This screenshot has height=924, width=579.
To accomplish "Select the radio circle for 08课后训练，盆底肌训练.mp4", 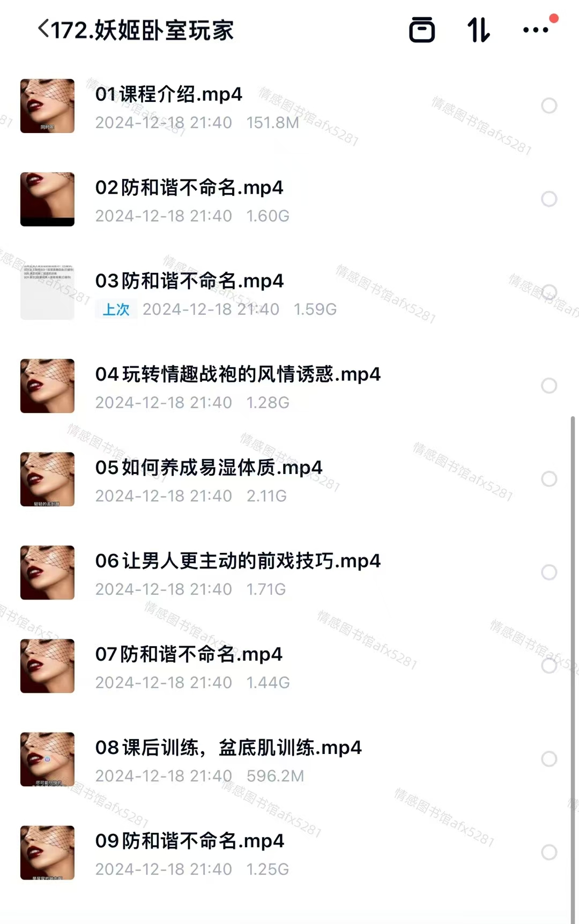I will pyautogui.click(x=549, y=759).
